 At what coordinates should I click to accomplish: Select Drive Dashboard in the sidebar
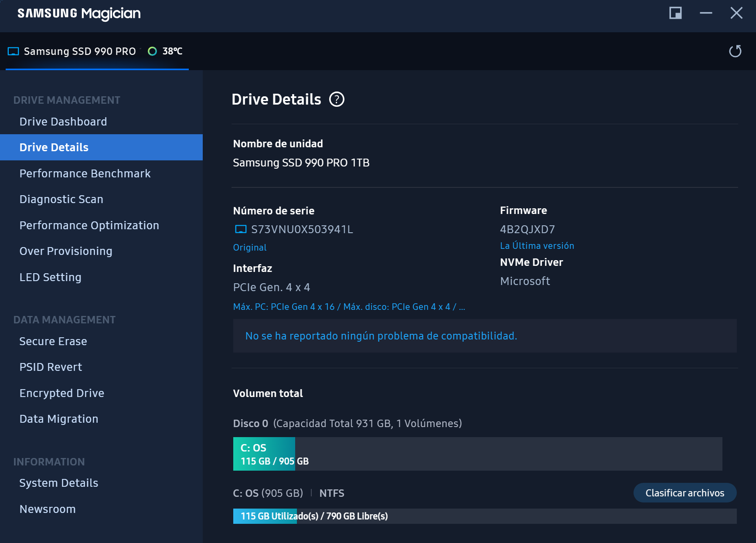point(63,121)
